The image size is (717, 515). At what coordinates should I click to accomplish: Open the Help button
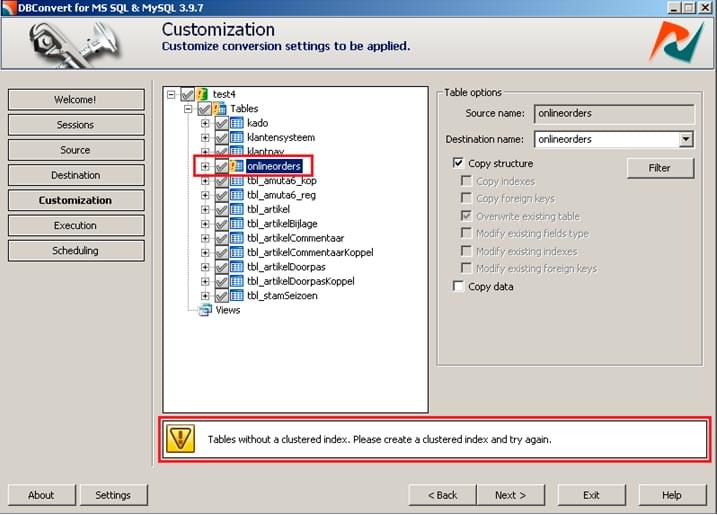coord(672,495)
